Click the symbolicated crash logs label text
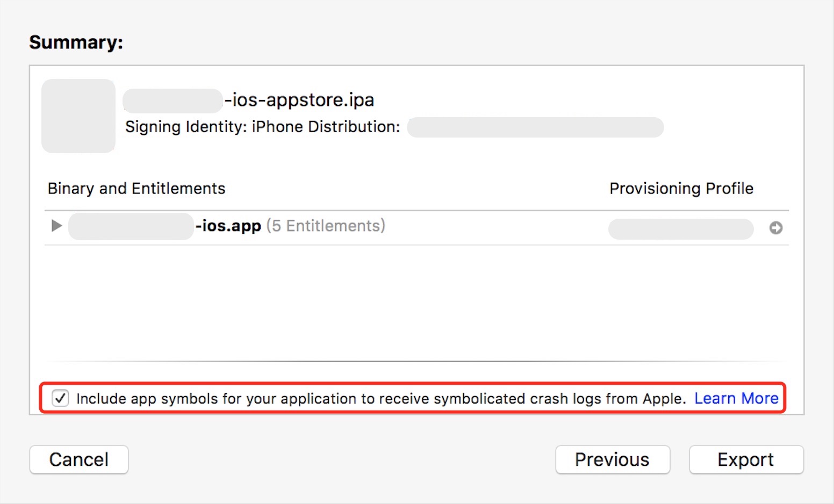Viewport: 834px width, 504px height. [x=380, y=399]
